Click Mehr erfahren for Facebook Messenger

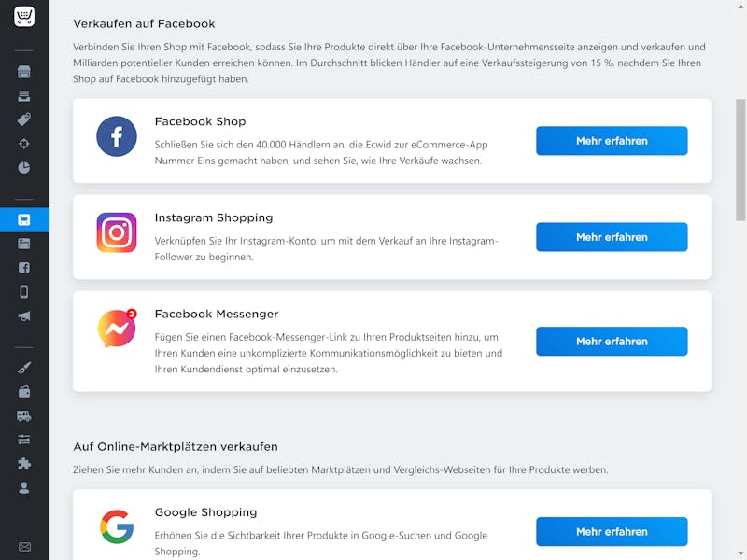[x=612, y=342]
